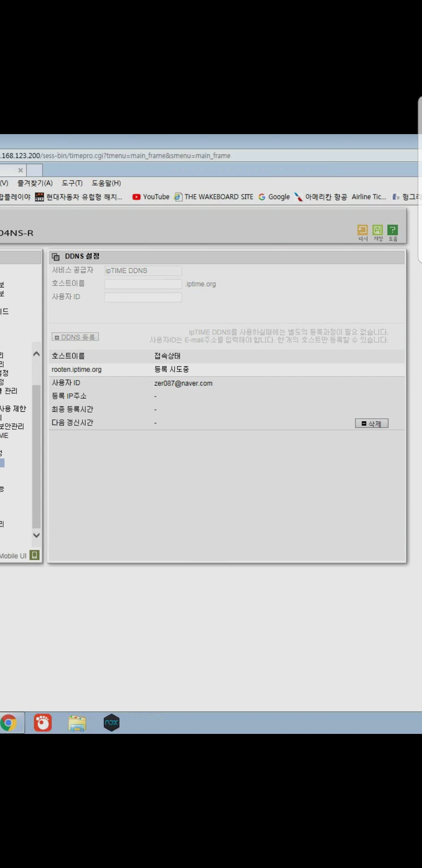422x868 pixels.
Task: Open the 도움 help icon
Action: coord(393,230)
